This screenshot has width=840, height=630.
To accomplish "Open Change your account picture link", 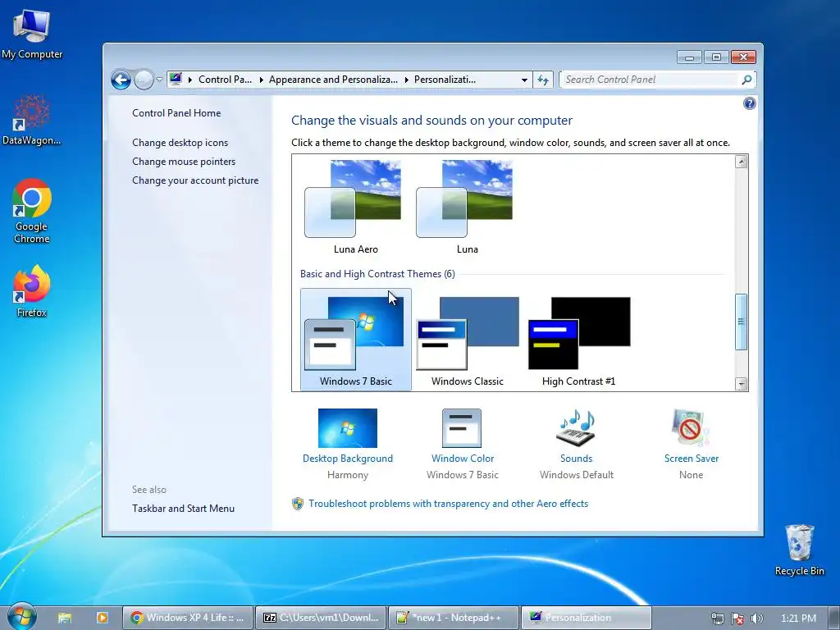I will click(195, 180).
